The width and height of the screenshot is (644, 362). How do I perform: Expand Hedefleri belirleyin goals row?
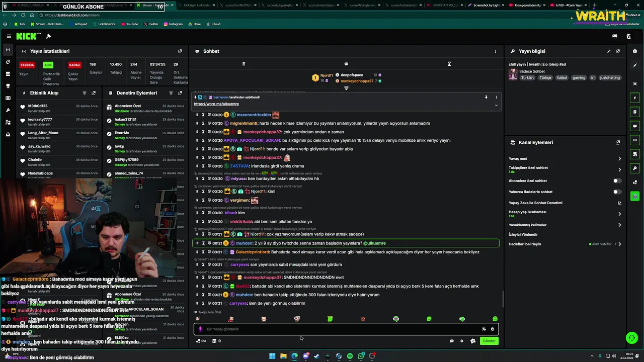[x=565, y=244]
